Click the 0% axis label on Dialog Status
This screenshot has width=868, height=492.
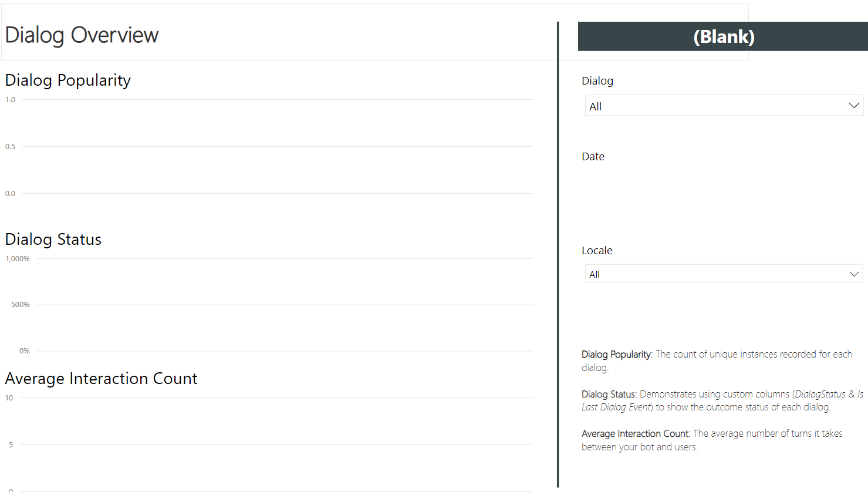[x=25, y=351]
